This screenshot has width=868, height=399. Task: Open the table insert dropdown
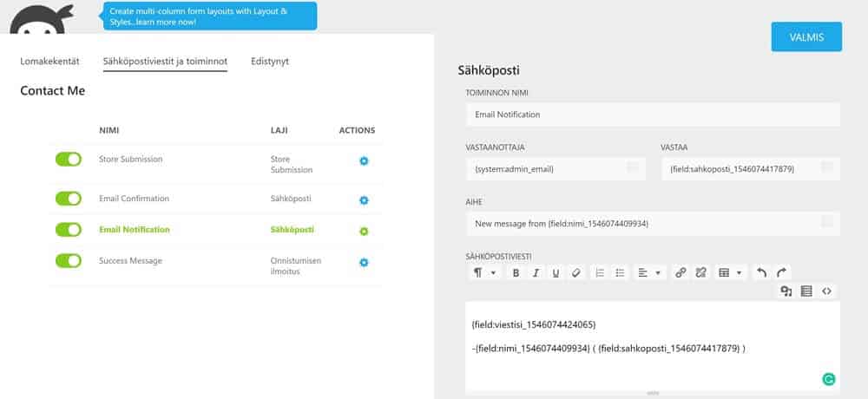tap(731, 272)
